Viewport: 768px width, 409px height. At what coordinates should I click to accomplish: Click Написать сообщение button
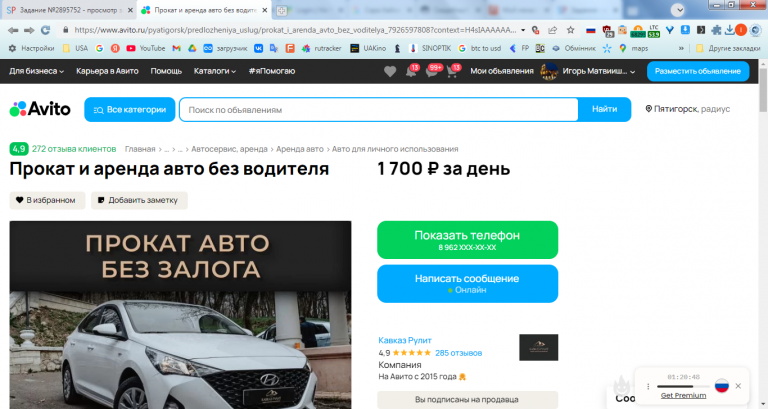click(x=467, y=284)
